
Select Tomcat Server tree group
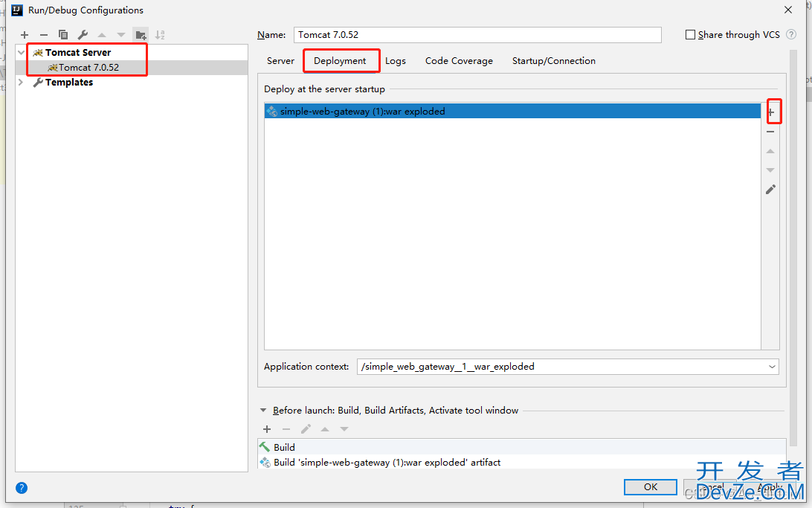77,52
